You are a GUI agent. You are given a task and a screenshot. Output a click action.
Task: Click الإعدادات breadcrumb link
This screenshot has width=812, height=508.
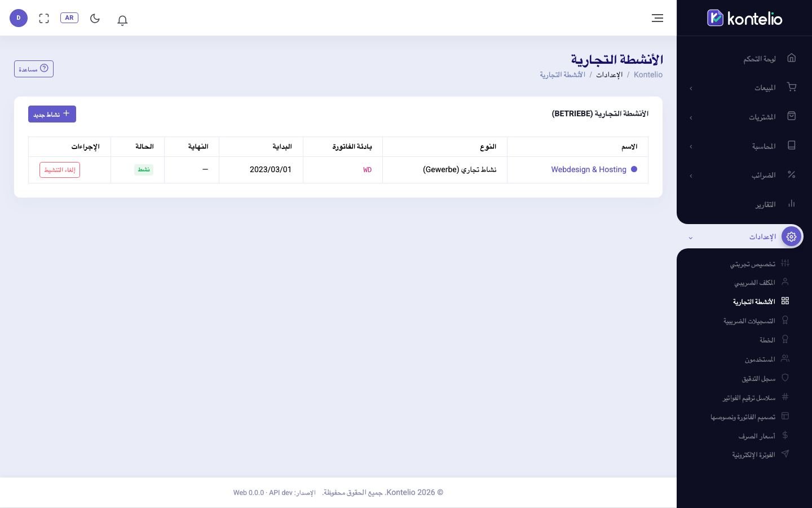click(x=609, y=75)
